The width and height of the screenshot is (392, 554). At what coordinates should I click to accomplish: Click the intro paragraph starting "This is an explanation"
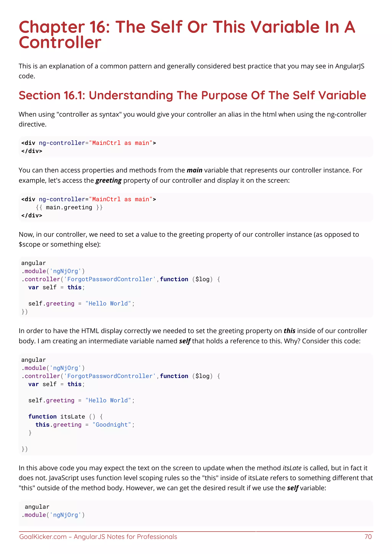191,66
